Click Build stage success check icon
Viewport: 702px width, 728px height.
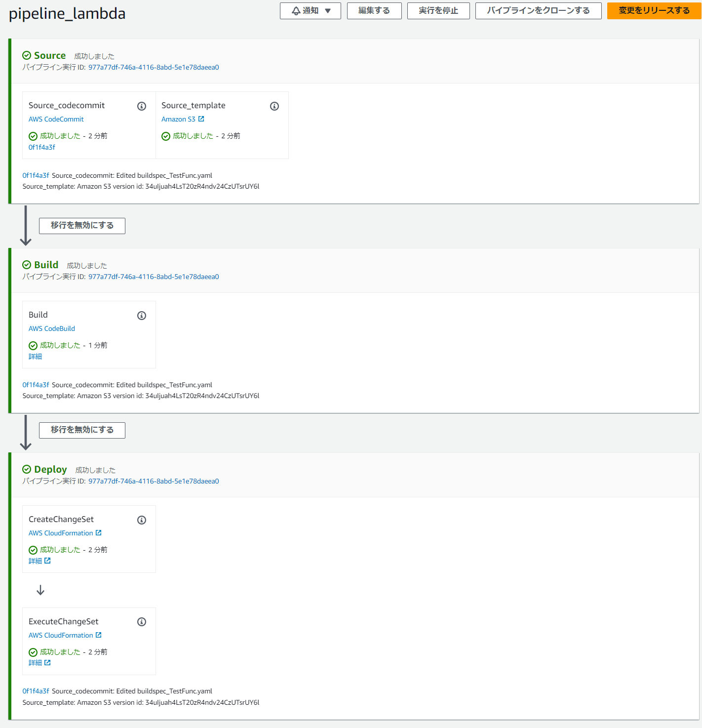pyautogui.click(x=27, y=265)
